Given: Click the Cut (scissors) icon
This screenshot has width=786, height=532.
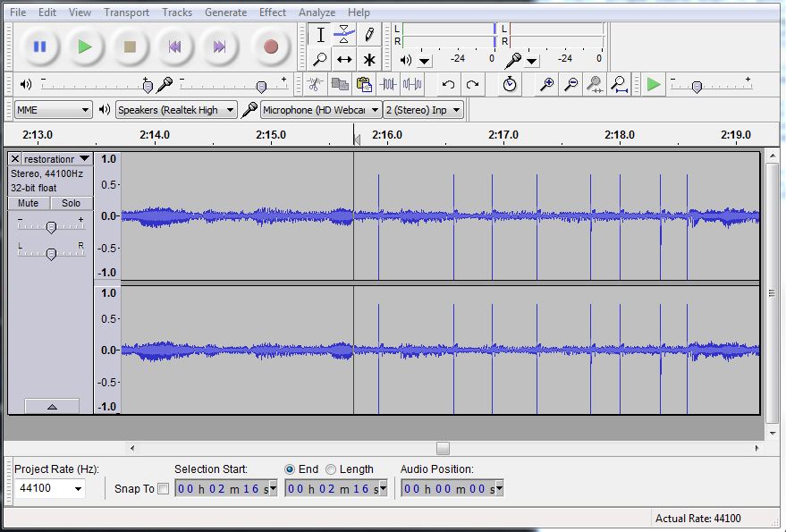Looking at the screenshot, I should pos(315,84).
